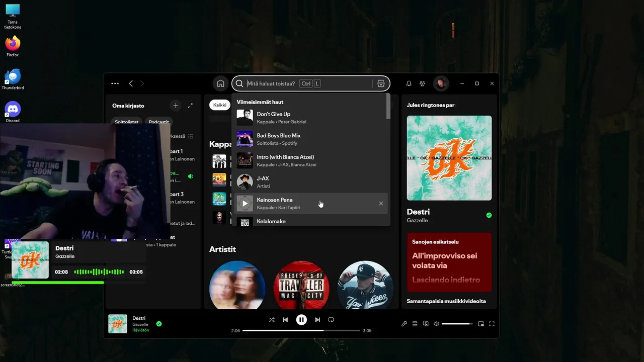Mute with the volume speaker icon
644x362 pixels.
click(x=436, y=324)
